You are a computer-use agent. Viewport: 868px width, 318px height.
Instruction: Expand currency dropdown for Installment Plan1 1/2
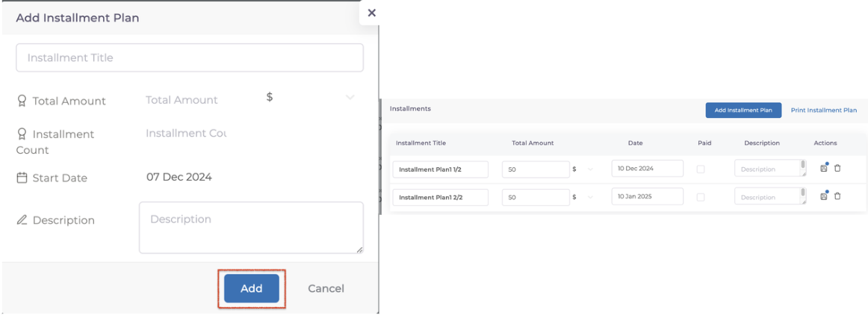click(590, 169)
